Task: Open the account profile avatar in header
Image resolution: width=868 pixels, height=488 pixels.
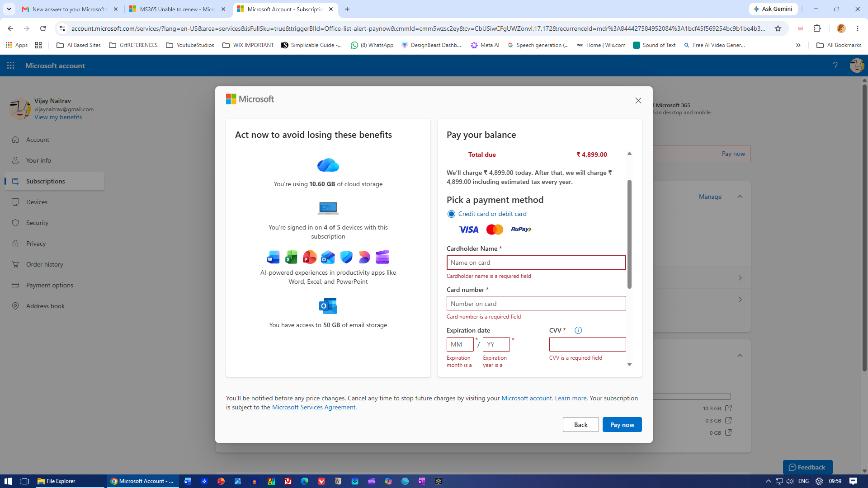Action: pyautogui.click(x=857, y=66)
